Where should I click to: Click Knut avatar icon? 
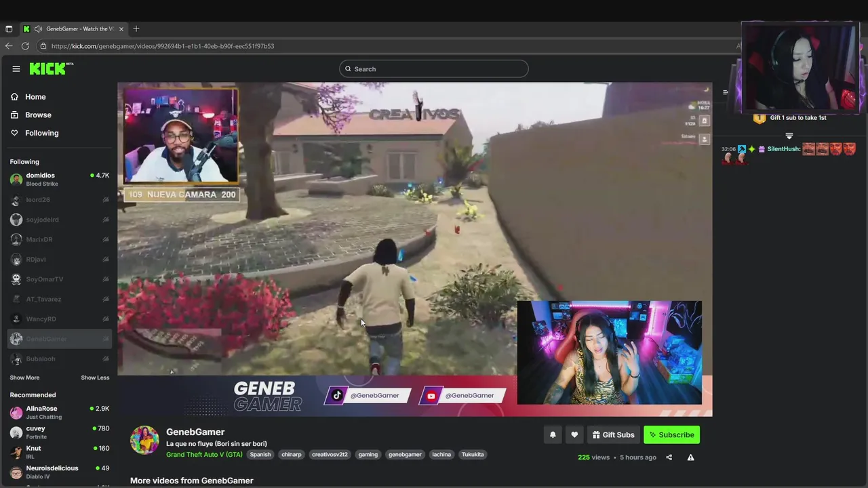point(16,452)
